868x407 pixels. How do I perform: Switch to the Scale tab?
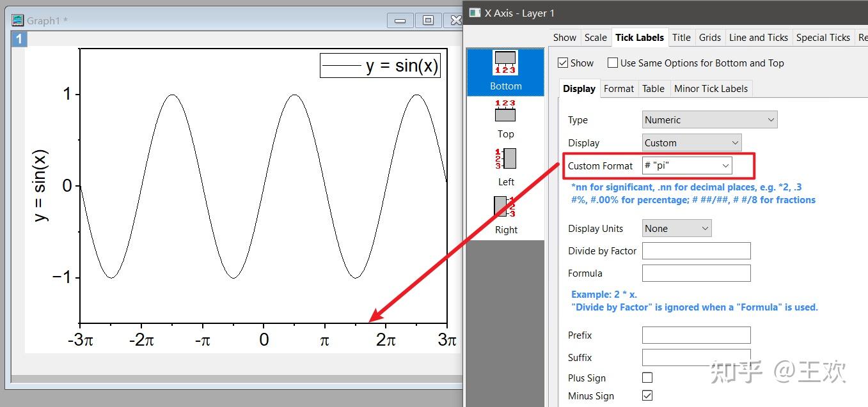tap(596, 37)
